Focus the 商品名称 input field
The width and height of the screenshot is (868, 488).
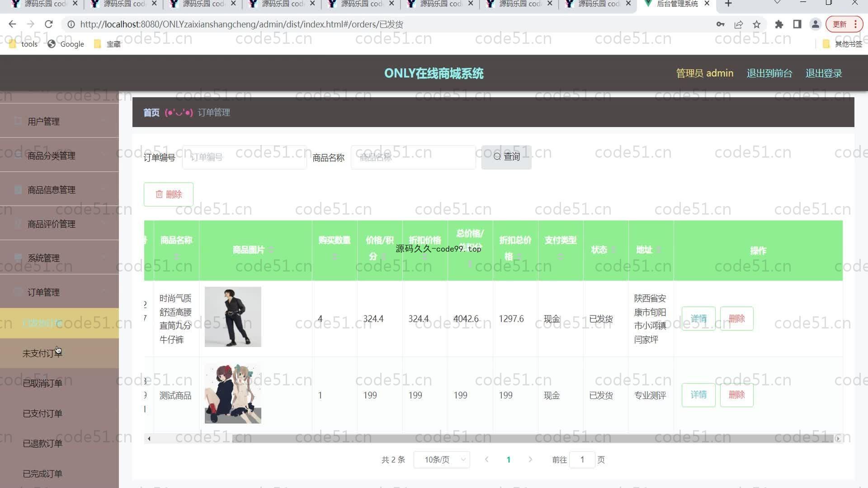(413, 157)
